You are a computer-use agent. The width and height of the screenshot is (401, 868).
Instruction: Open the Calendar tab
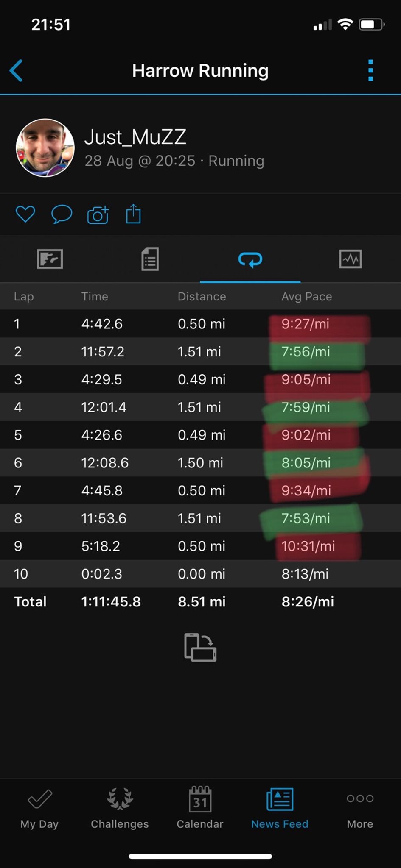(x=200, y=808)
